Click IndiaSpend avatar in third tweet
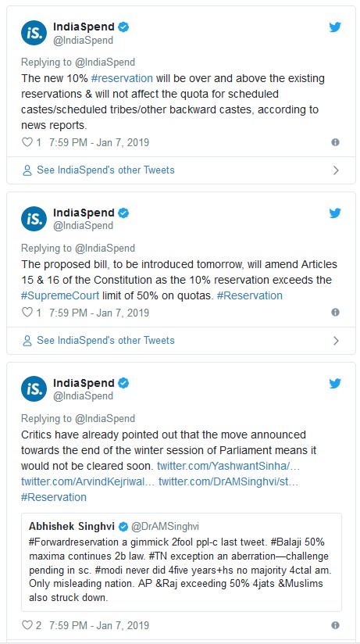Screen dimensions: 360x644 pos(34,388)
